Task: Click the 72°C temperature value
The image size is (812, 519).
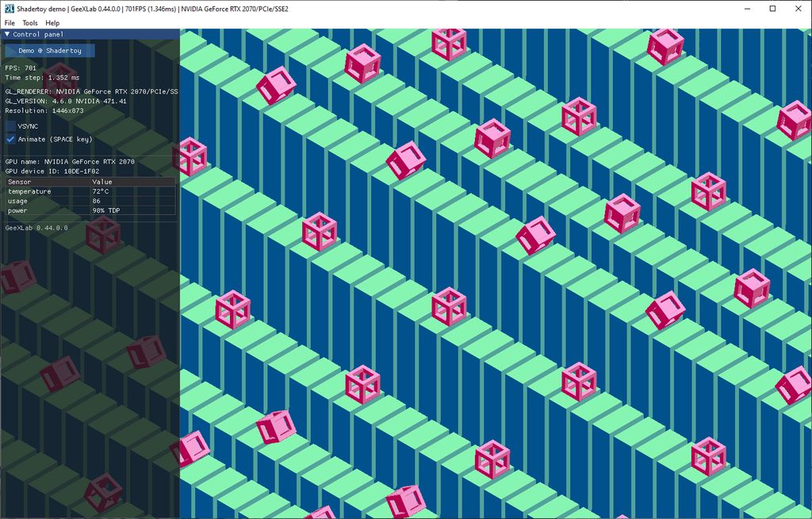Action: pos(101,191)
